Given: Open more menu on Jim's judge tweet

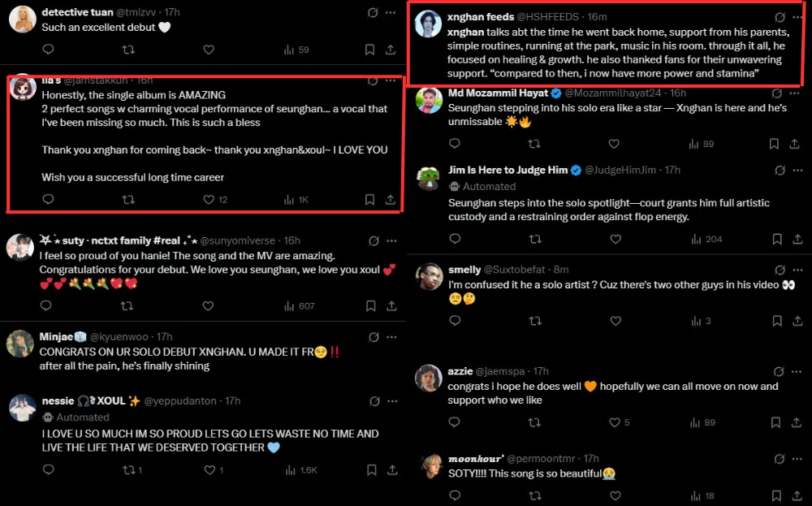Looking at the screenshot, I should [x=799, y=171].
